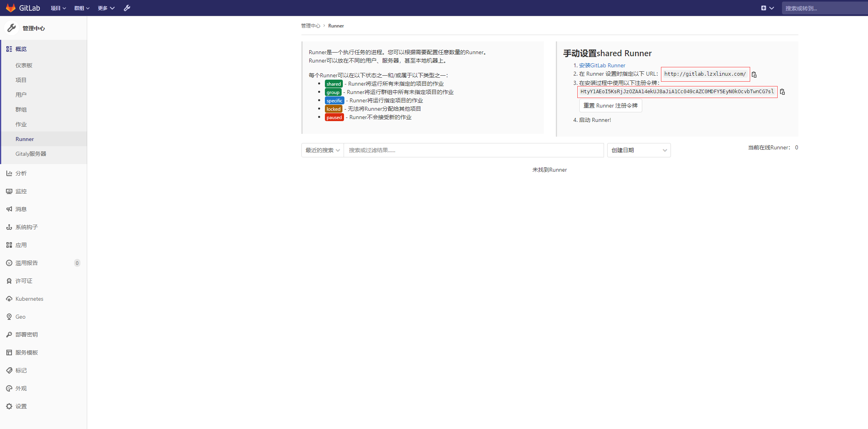Screen dimensions: 868x429
Task: Click the Kubernetes cloud icon
Action: pos(9,299)
